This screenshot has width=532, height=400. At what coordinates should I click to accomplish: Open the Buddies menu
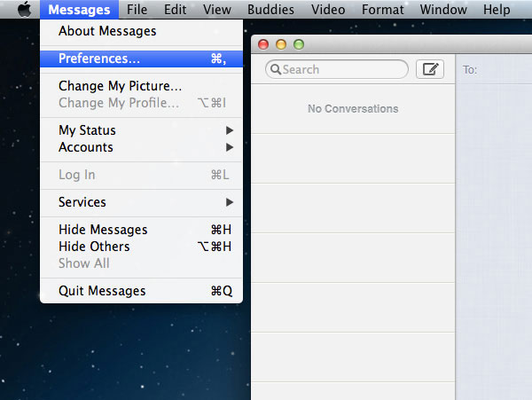pos(270,10)
